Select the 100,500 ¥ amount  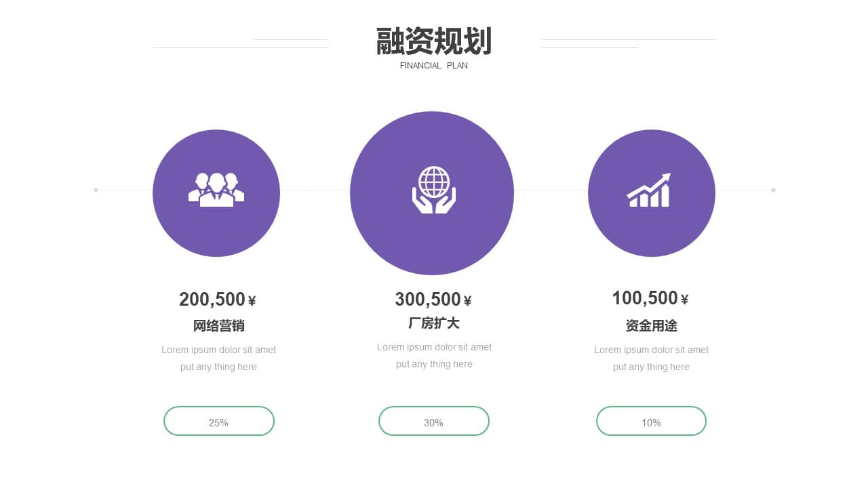(x=650, y=298)
